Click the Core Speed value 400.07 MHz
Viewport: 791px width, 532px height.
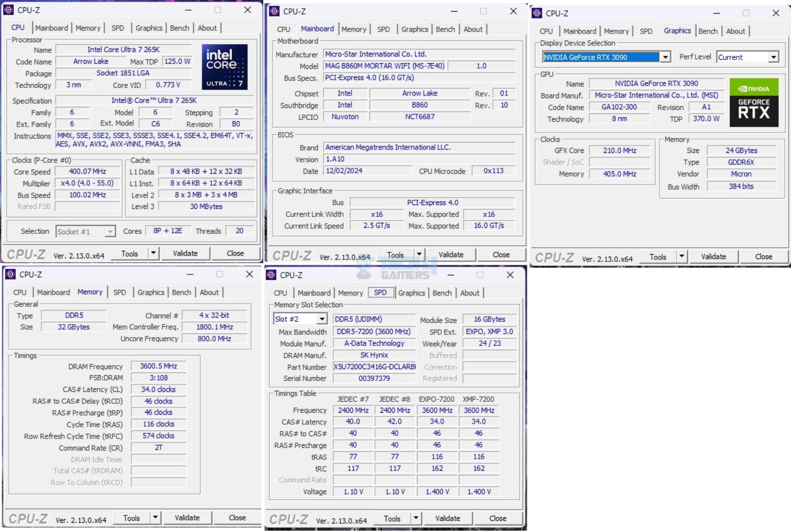coord(88,171)
